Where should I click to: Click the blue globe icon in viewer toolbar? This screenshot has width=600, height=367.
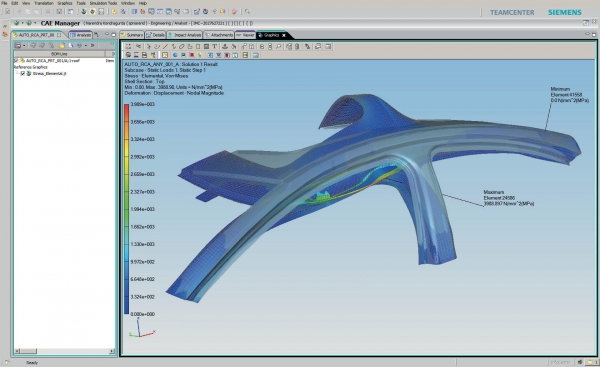coord(175,55)
